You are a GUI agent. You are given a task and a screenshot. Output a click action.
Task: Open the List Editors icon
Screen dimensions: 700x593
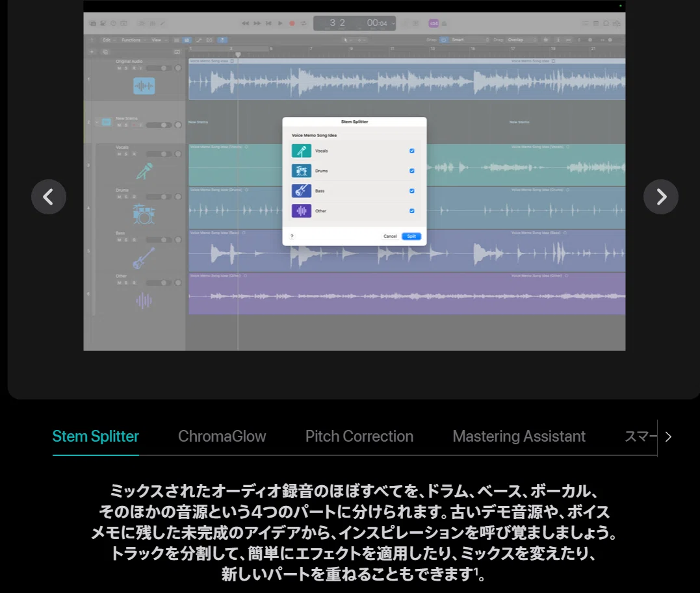[x=585, y=23]
